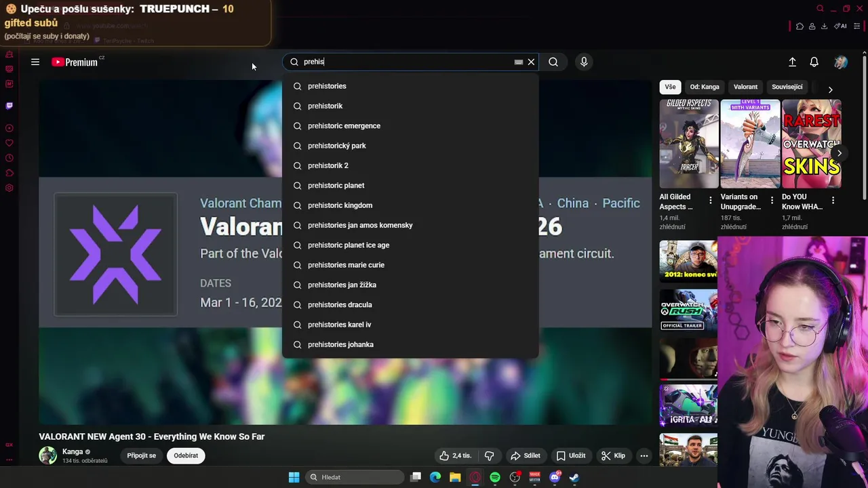
Task: Open the YouTube create upload button
Action: (x=792, y=62)
